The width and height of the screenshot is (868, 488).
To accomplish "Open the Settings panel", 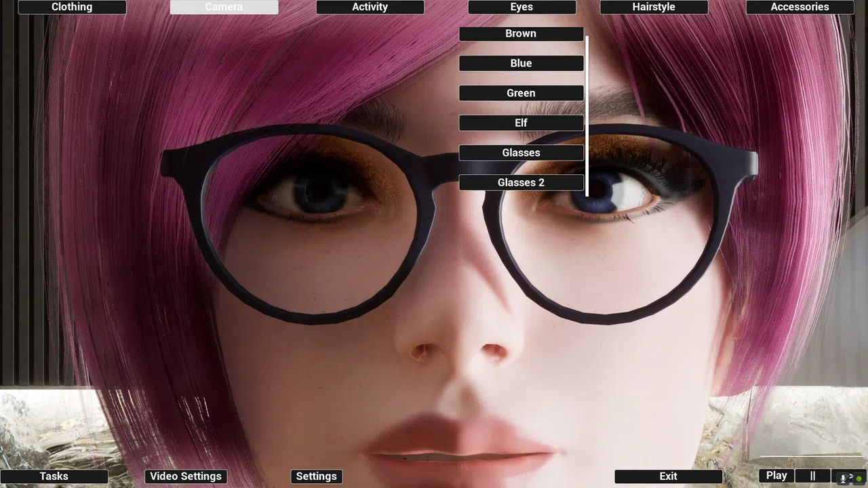I will pyautogui.click(x=317, y=476).
